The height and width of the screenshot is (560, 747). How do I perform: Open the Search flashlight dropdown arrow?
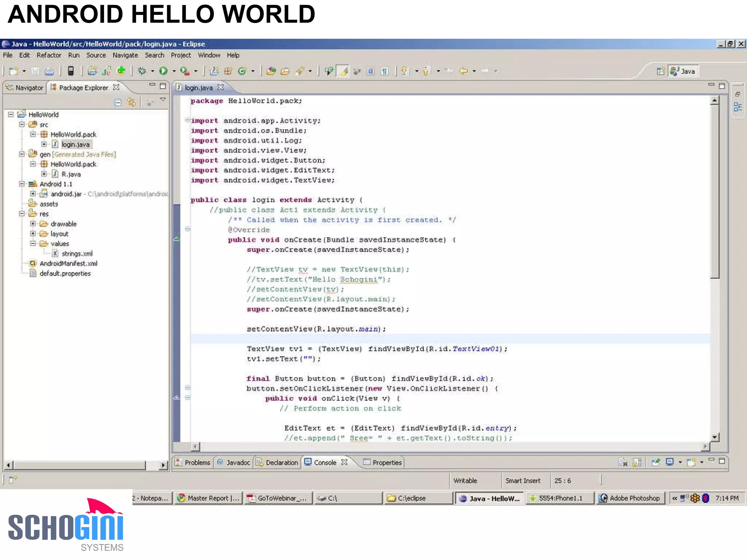click(x=310, y=71)
